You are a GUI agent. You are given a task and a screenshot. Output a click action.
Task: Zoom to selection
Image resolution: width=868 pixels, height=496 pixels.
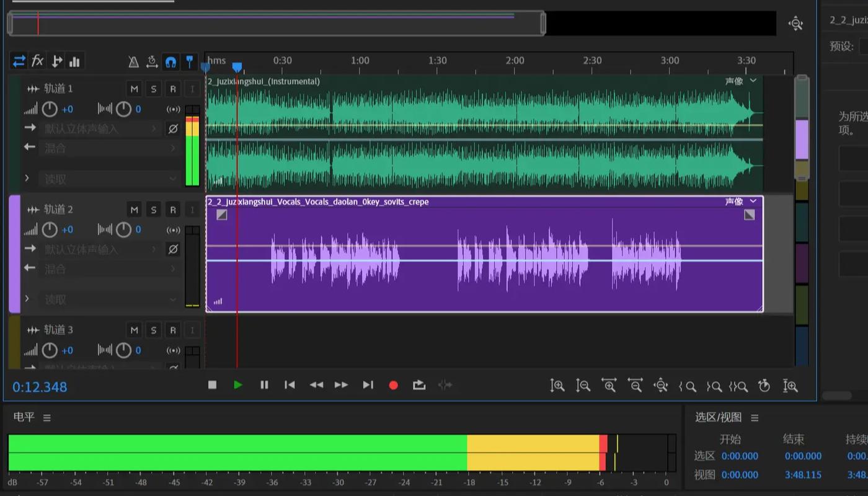[x=738, y=386]
